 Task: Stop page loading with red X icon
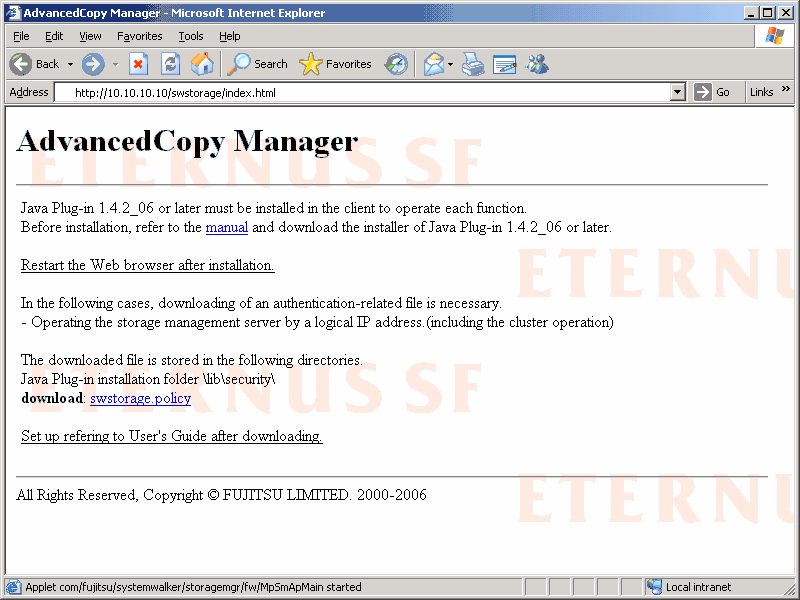pos(138,64)
